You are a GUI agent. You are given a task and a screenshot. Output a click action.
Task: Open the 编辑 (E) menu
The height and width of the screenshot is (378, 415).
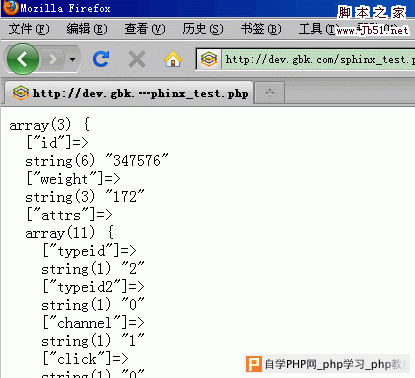click(x=87, y=29)
